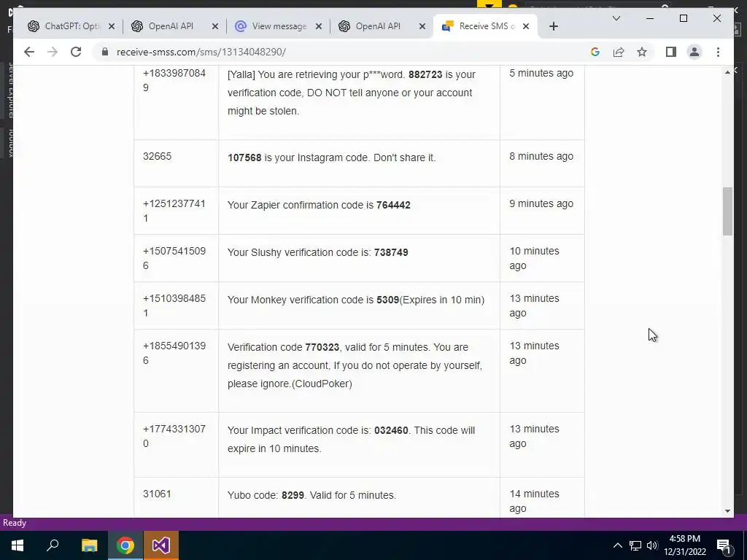
Task: Select the Slushy code 738749
Action: tap(391, 252)
